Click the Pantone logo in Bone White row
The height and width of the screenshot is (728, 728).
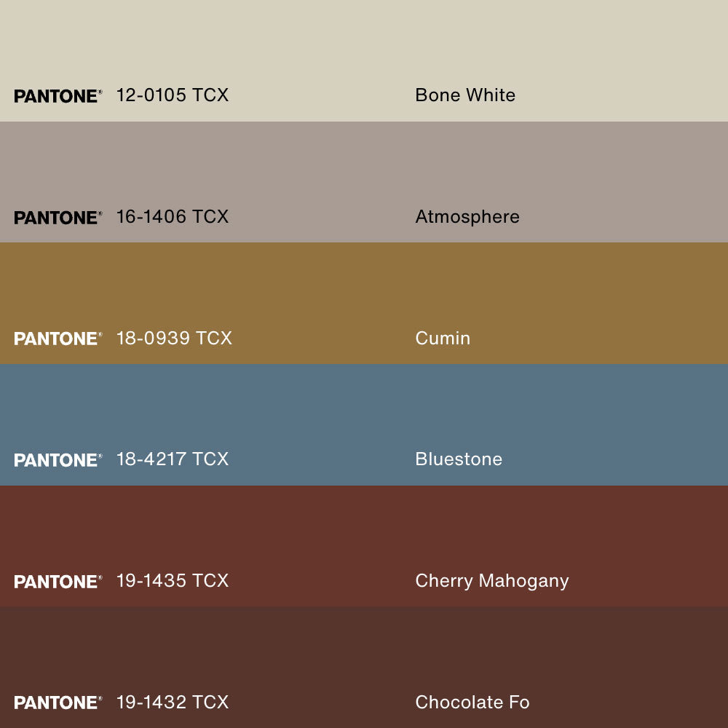(58, 96)
